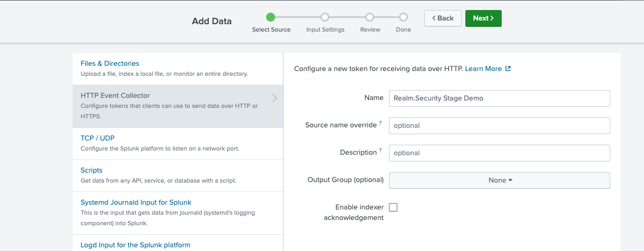Click the Select Source step circle
Viewport: 644px width, 251px height.
click(x=271, y=17)
